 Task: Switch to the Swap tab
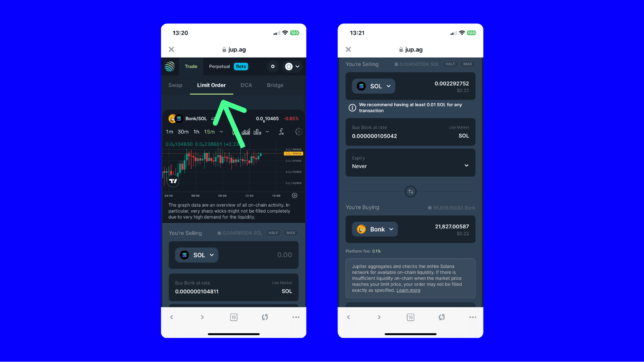(x=176, y=85)
